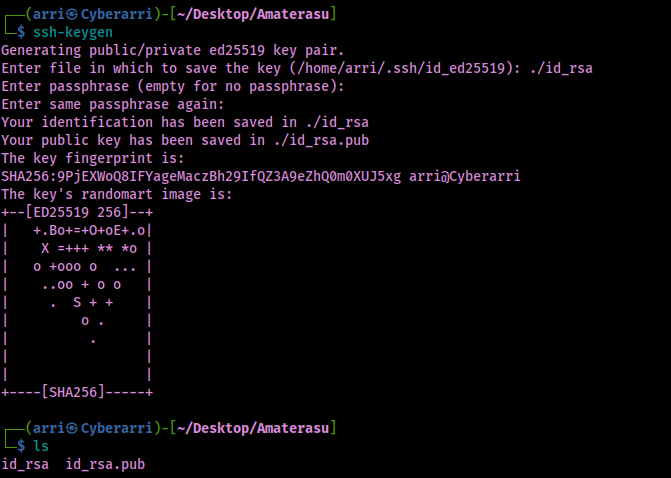Click the SHA256 key fingerprint string
The image size is (671, 478).
[x=201, y=176]
